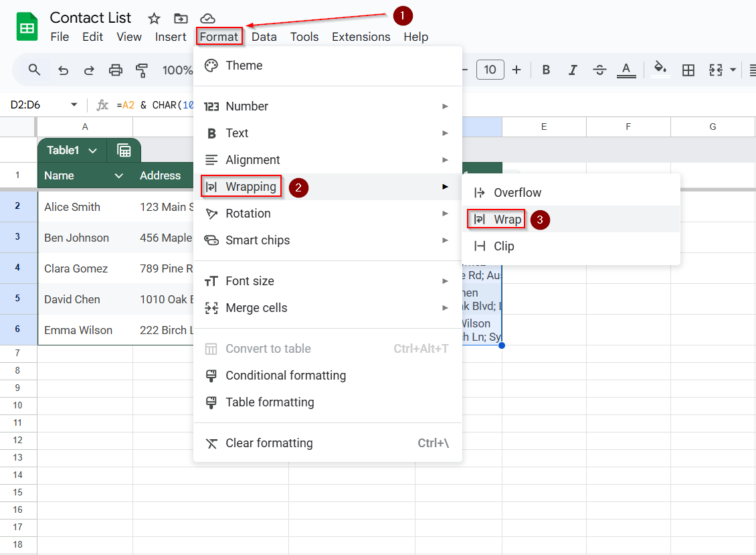Click the borders grid icon

[688, 70]
